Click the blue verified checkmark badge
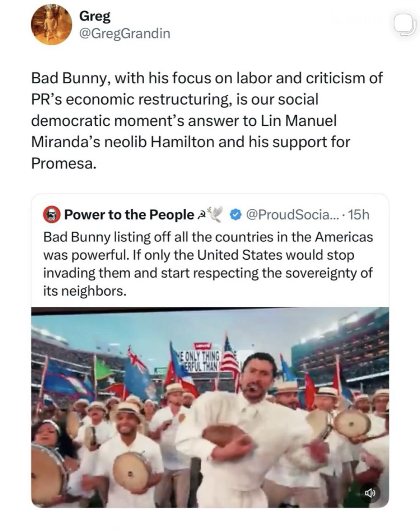The width and height of the screenshot is (420, 530). (x=235, y=215)
